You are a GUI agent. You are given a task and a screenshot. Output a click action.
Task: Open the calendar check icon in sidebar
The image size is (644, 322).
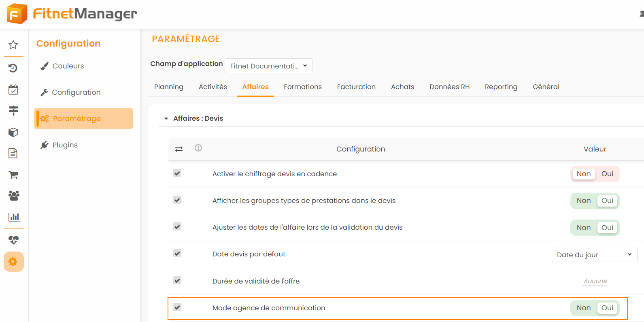(13, 90)
